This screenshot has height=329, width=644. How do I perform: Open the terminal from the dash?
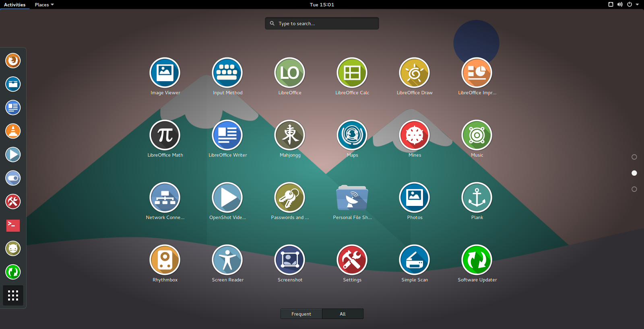click(x=13, y=225)
